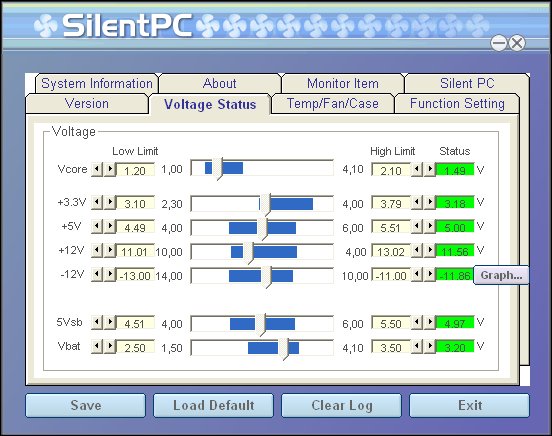Click the Vcore high limit field 2.10
Image resolution: width=552 pixels, height=436 pixels.
point(391,170)
